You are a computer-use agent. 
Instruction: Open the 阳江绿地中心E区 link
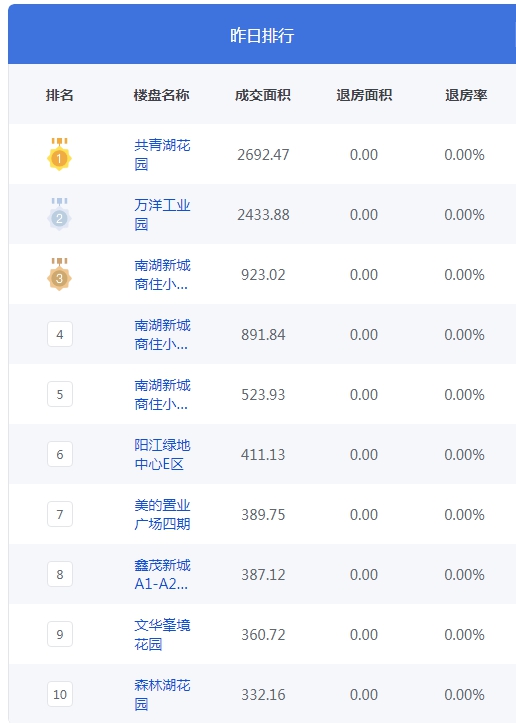click(162, 454)
